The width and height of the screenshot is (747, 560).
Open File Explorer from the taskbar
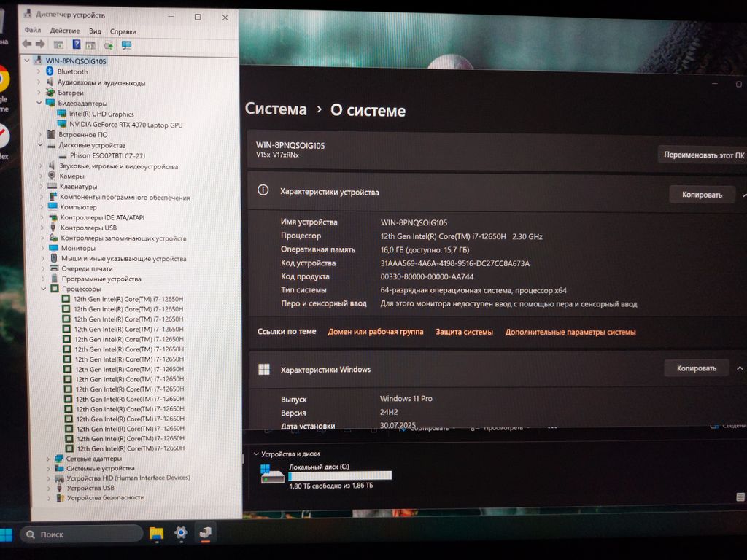click(x=156, y=534)
